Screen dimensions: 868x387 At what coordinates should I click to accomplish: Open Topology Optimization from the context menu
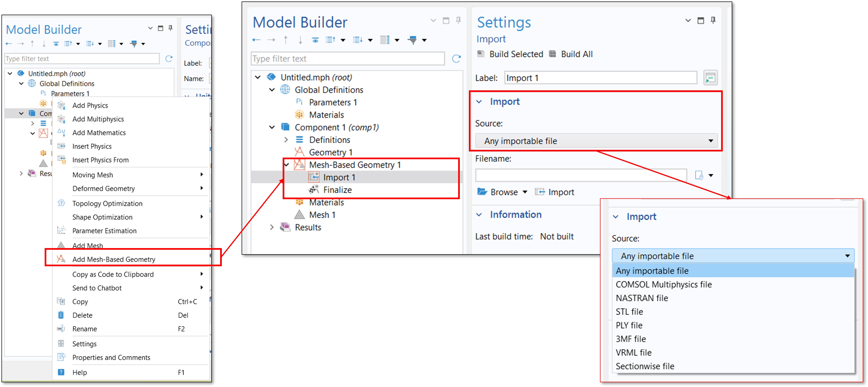(x=107, y=203)
